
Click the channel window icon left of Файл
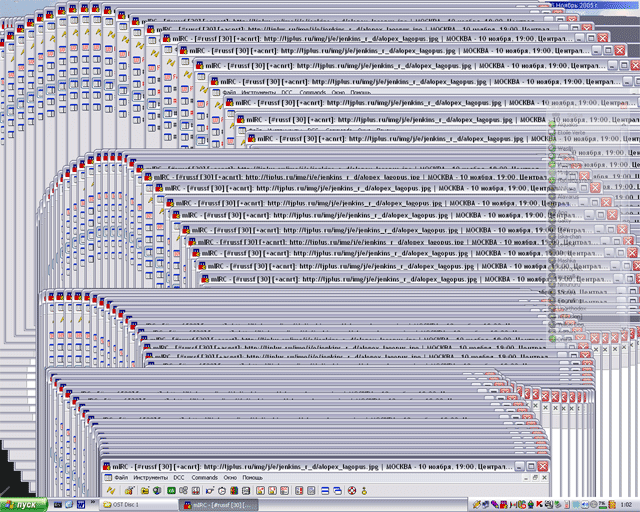point(108,477)
